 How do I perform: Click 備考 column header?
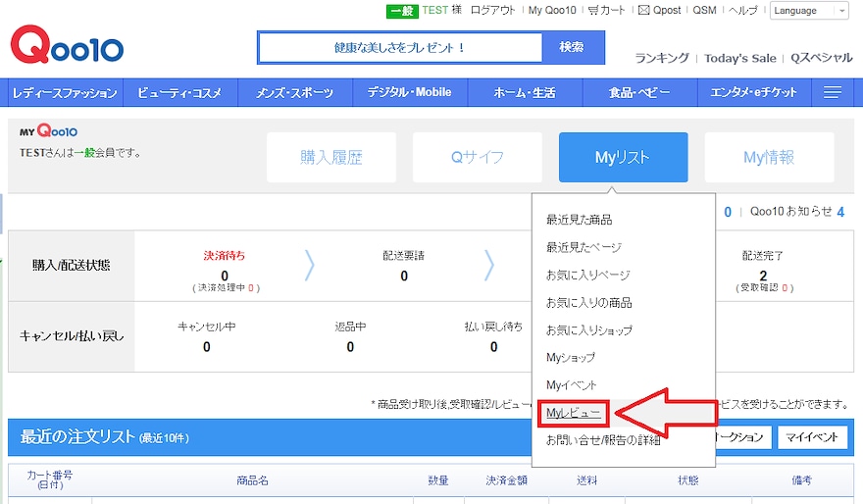pos(801,480)
